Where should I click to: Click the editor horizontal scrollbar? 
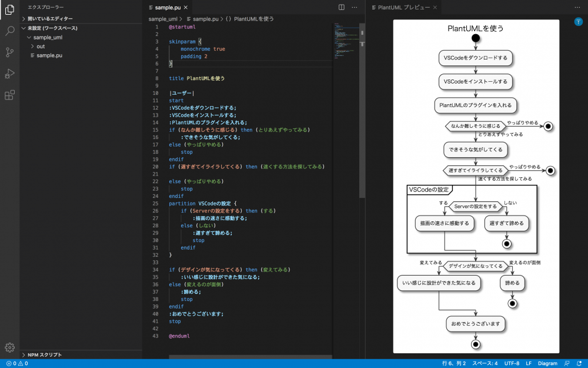point(250,357)
